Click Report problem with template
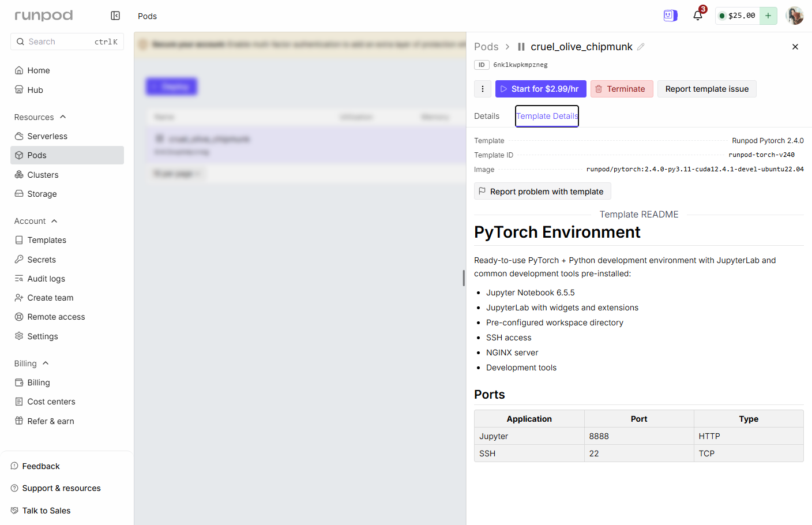The image size is (812, 525). 543,192
